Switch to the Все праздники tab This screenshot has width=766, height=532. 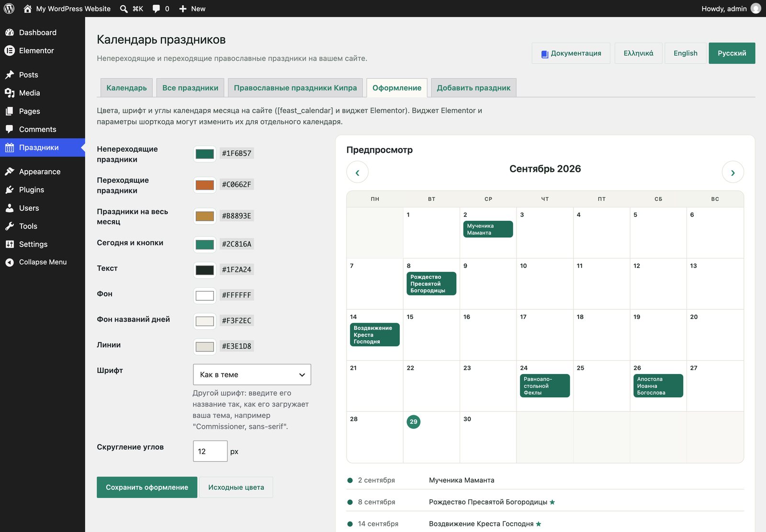(190, 88)
